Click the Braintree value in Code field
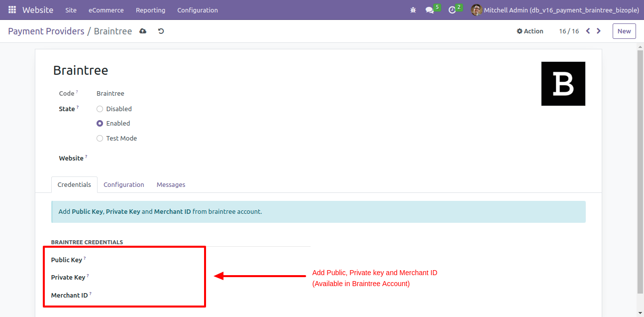Image resolution: width=644 pixels, height=317 pixels. coord(110,94)
